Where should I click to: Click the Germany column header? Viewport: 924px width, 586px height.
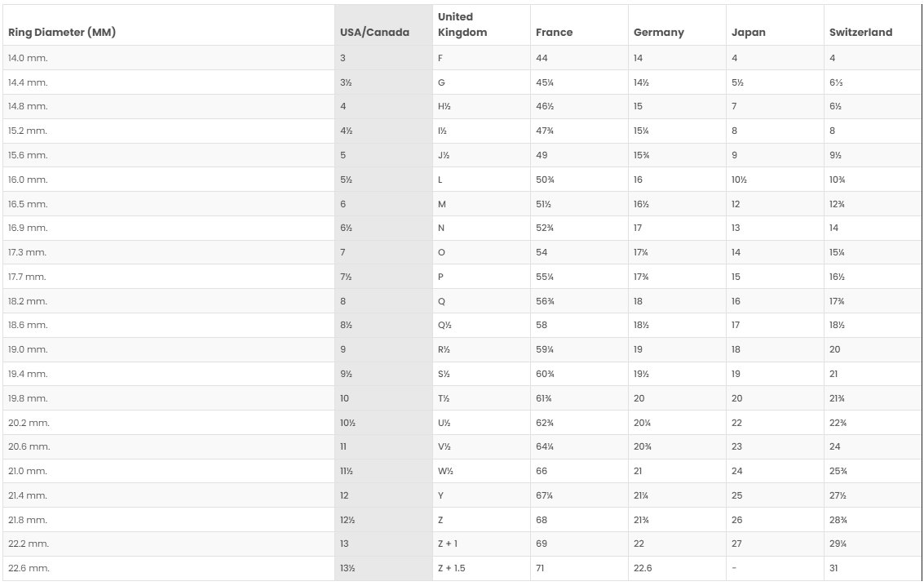(x=658, y=33)
